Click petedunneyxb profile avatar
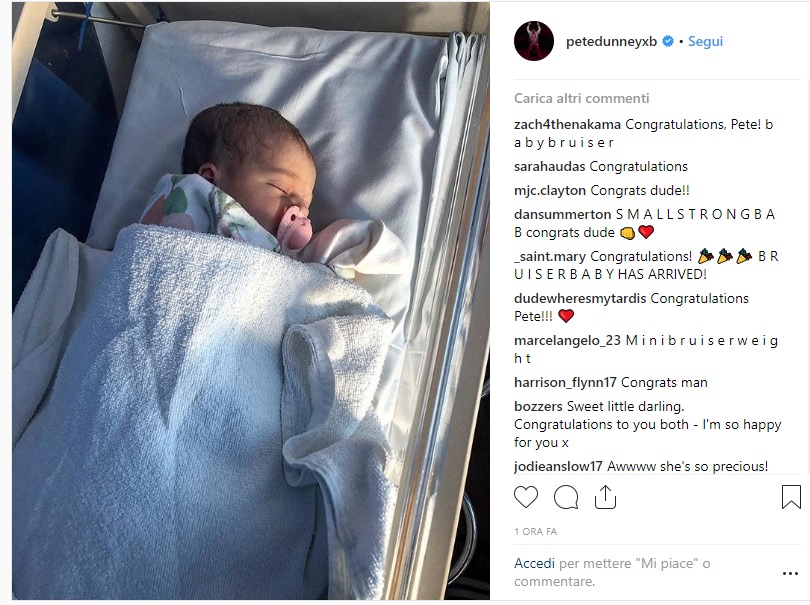This screenshot has width=810, height=605. 534,41
